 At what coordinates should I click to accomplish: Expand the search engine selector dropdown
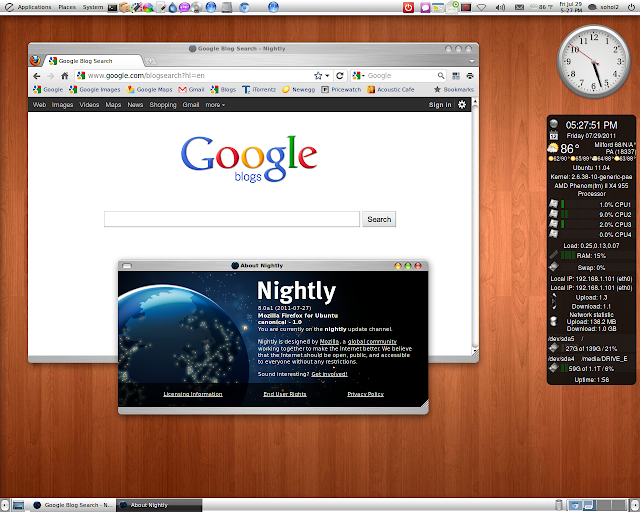(x=358, y=76)
